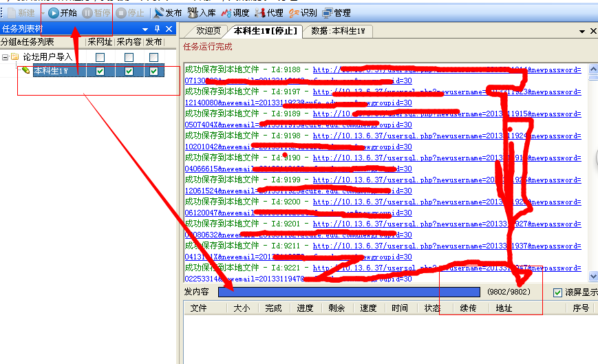Pause the task with 暂停 button
The height and width of the screenshot is (364, 598).
coord(96,13)
